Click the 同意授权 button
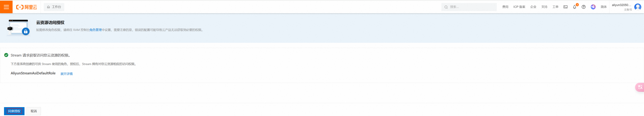The height and width of the screenshot is (116, 644). point(14,111)
